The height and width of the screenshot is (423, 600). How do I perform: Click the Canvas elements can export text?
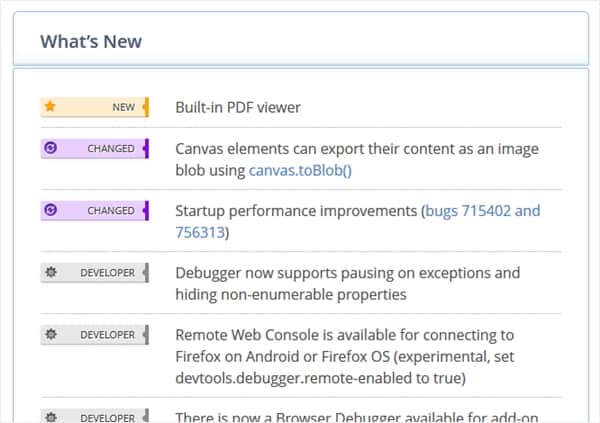357,159
